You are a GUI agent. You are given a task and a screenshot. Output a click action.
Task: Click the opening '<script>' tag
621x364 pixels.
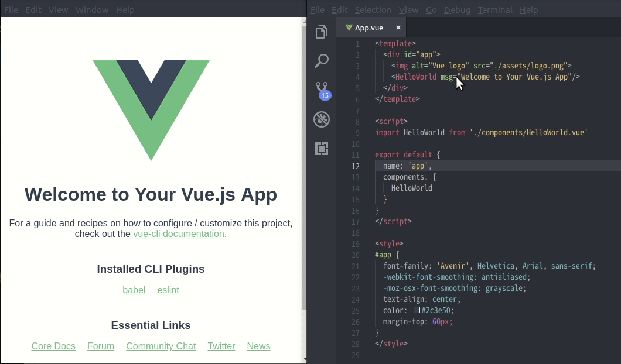click(391, 122)
